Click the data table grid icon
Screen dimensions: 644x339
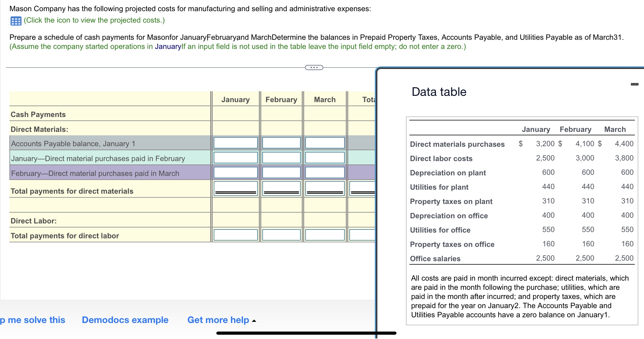click(16, 21)
